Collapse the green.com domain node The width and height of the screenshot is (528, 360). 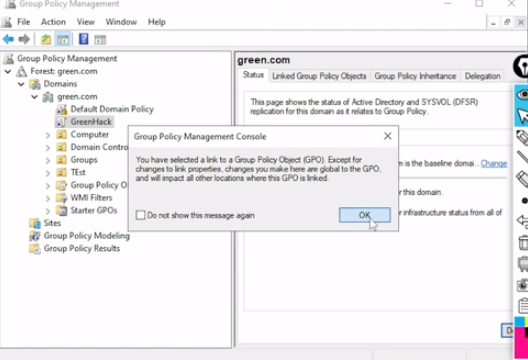point(34,97)
